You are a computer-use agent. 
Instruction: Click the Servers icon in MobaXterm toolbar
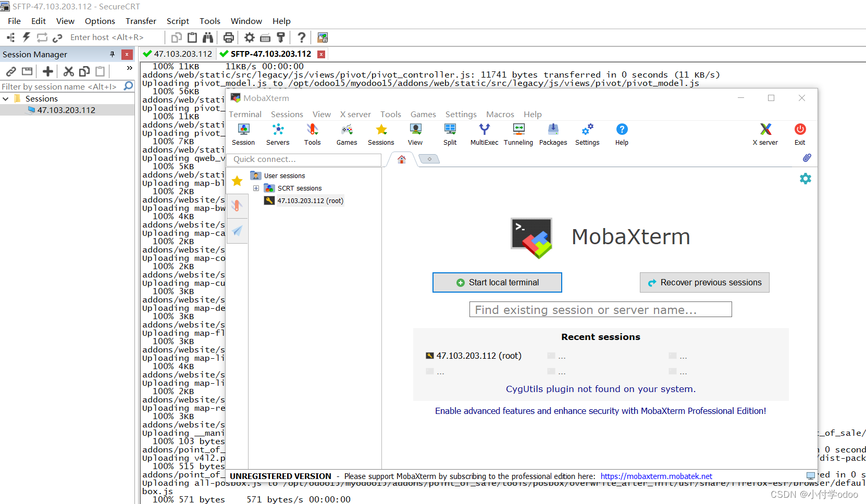point(278,134)
